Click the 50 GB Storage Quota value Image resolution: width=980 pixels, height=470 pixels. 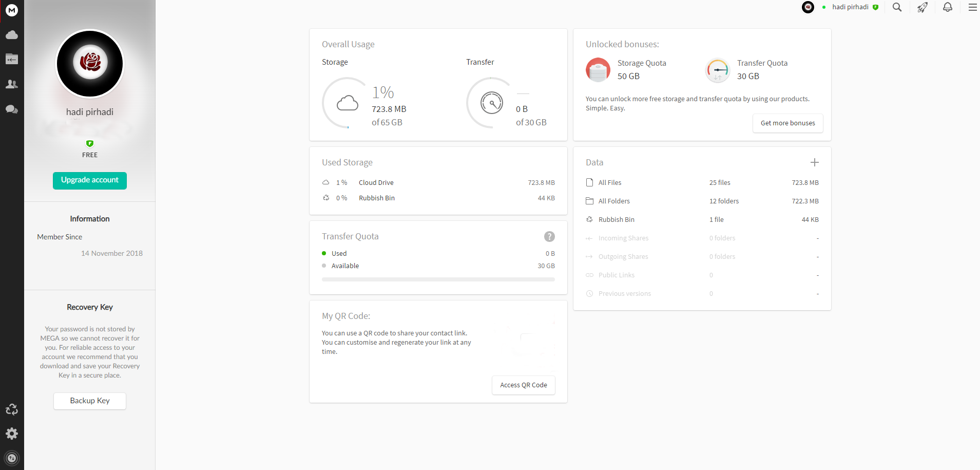pos(628,76)
